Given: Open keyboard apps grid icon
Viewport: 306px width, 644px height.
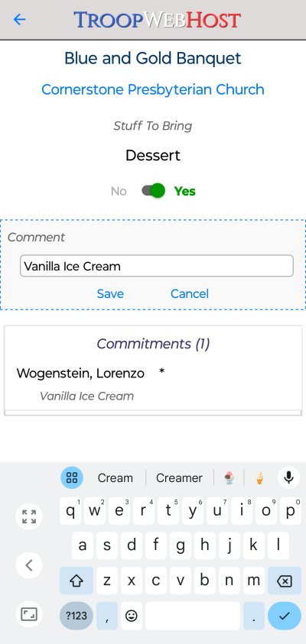Looking at the screenshot, I should click(x=72, y=477).
